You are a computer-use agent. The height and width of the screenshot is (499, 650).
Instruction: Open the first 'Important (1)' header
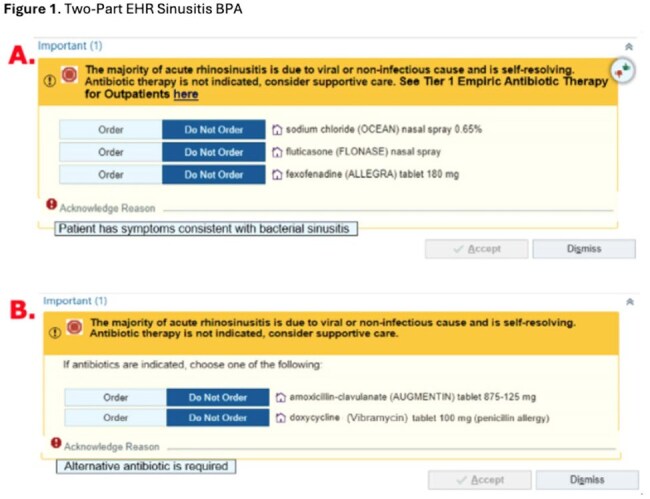pos(70,46)
